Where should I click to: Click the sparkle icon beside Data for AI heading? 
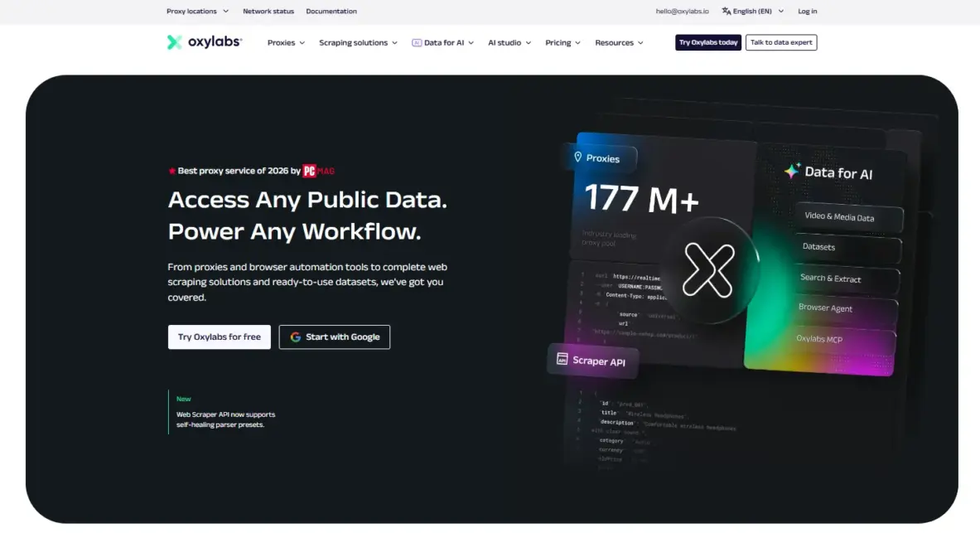click(793, 170)
